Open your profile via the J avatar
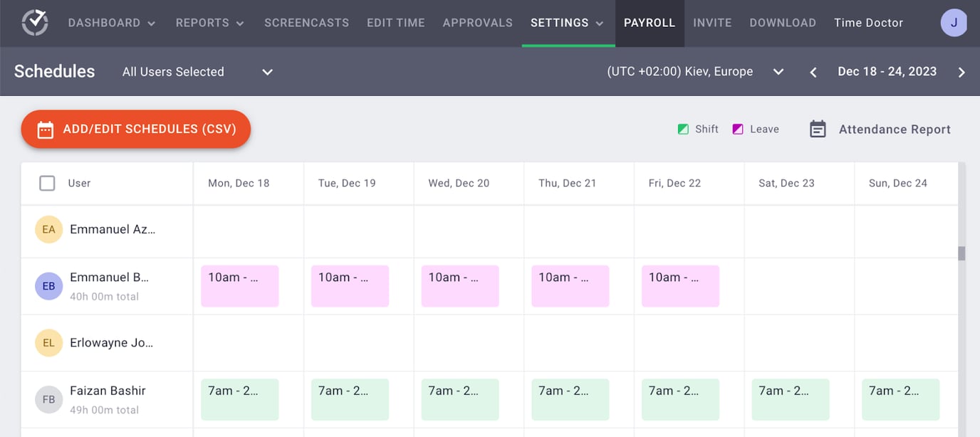980x437 pixels. click(x=954, y=22)
